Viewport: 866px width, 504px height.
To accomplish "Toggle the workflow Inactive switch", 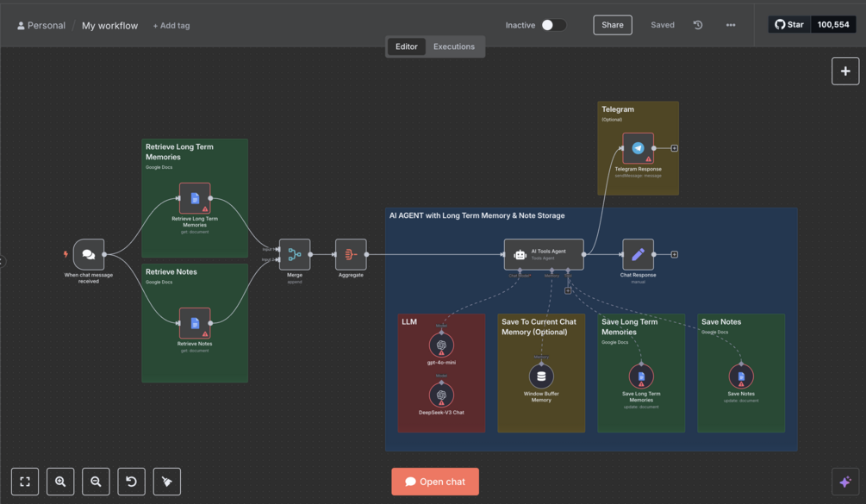I will pos(553,25).
